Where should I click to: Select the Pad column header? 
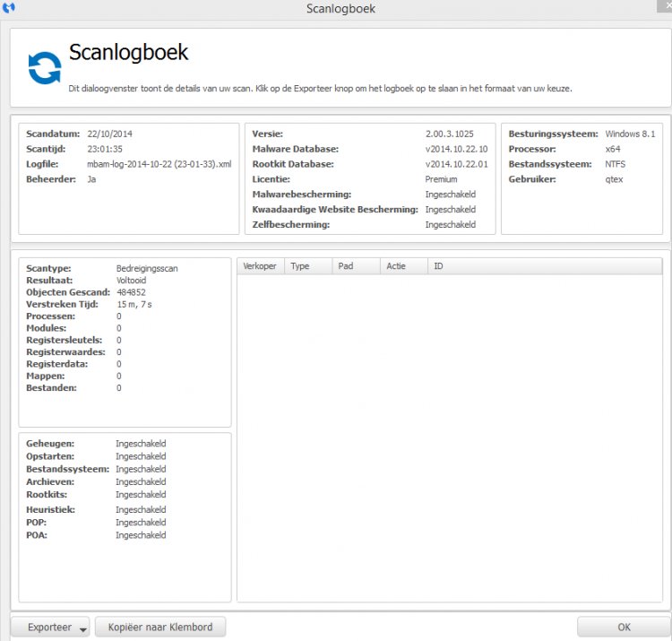(x=355, y=266)
